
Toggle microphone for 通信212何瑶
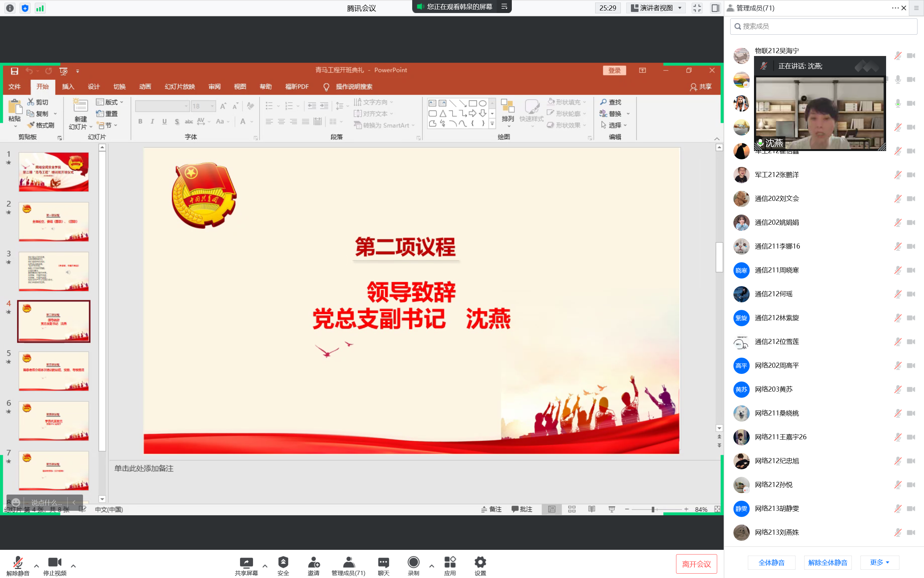click(898, 294)
